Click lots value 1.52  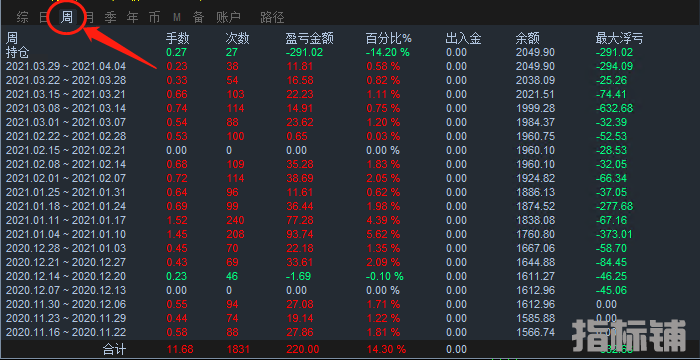(177, 220)
